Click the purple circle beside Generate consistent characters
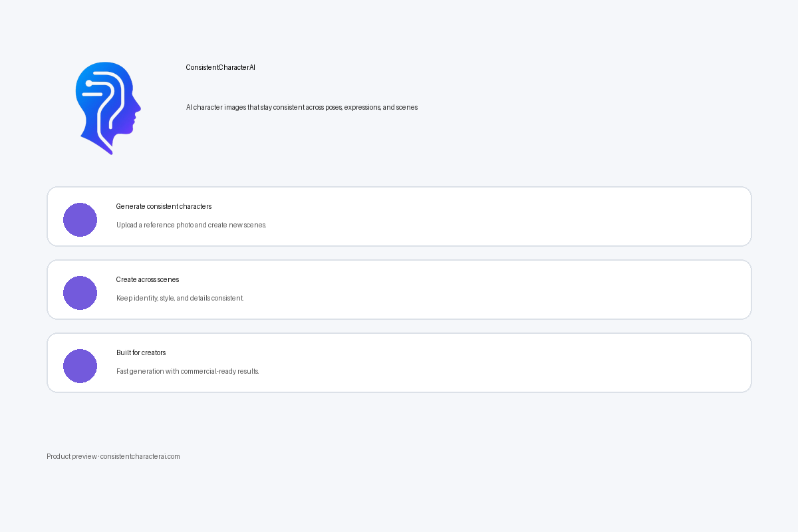 coord(80,219)
